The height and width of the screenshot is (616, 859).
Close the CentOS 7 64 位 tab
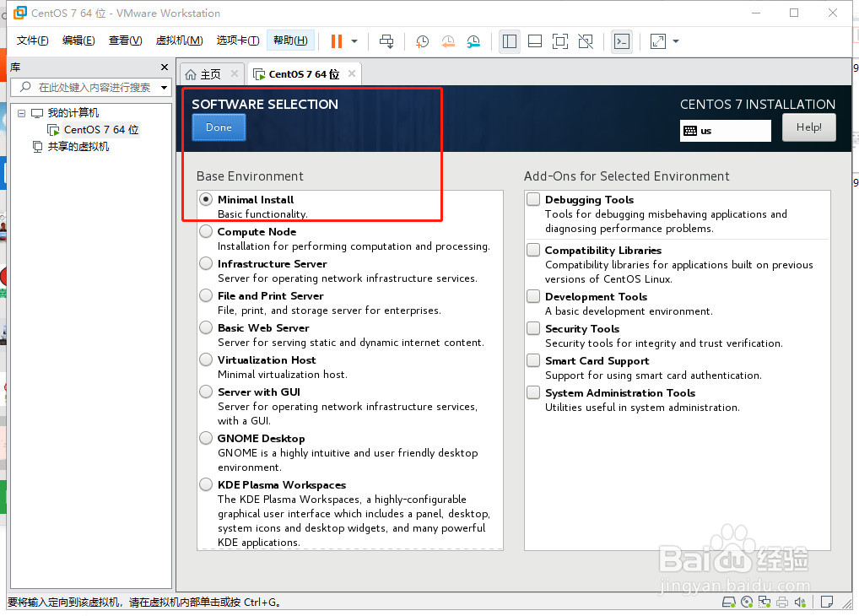tap(352, 73)
